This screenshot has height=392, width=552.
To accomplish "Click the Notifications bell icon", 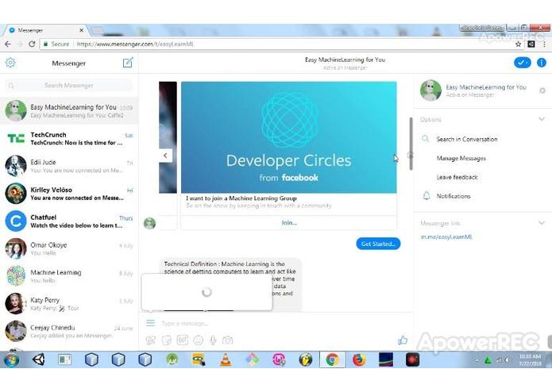I will (x=426, y=196).
